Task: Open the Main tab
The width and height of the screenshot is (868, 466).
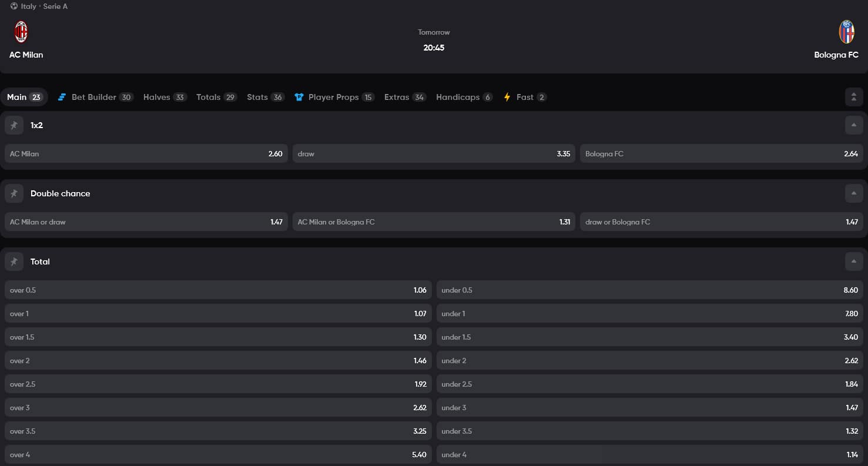Action: tap(24, 97)
